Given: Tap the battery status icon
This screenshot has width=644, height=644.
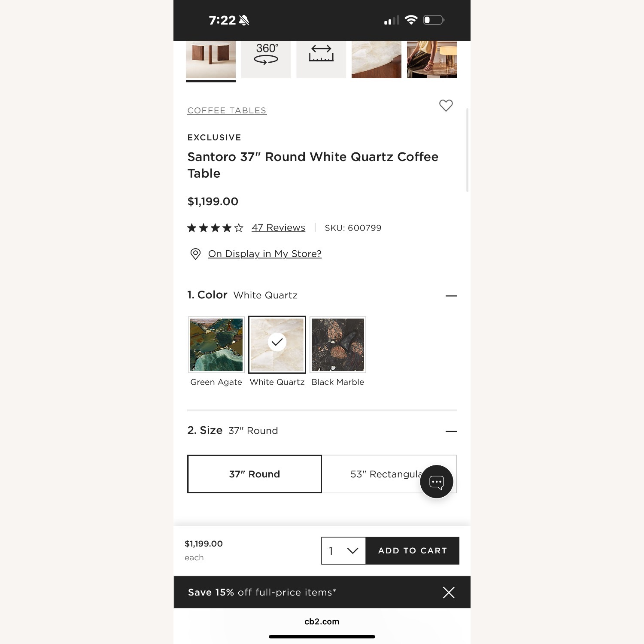Looking at the screenshot, I should click(x=434, y=20).
